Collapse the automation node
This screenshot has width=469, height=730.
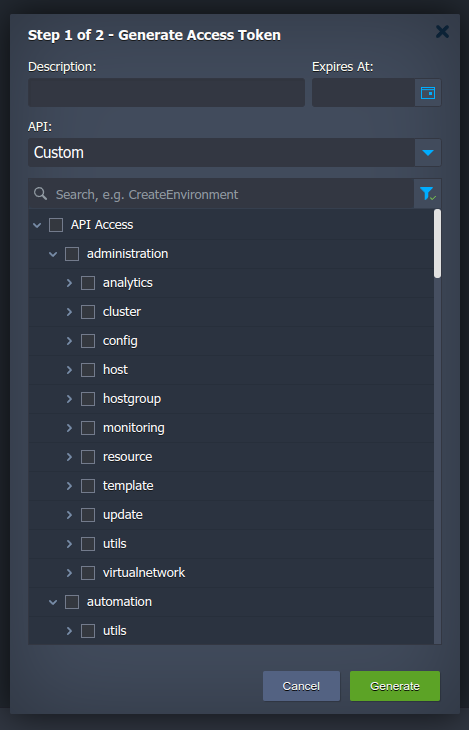point(53,602)
